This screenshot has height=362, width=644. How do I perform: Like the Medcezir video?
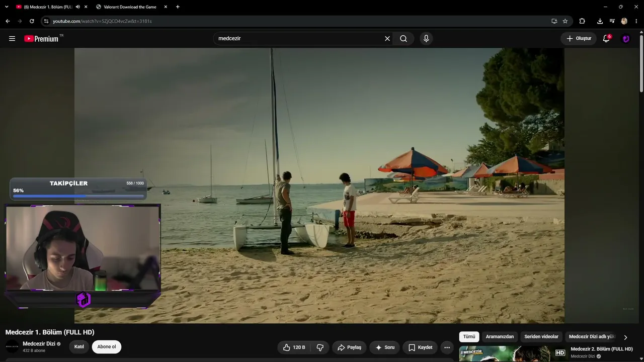tap(294, 347)
